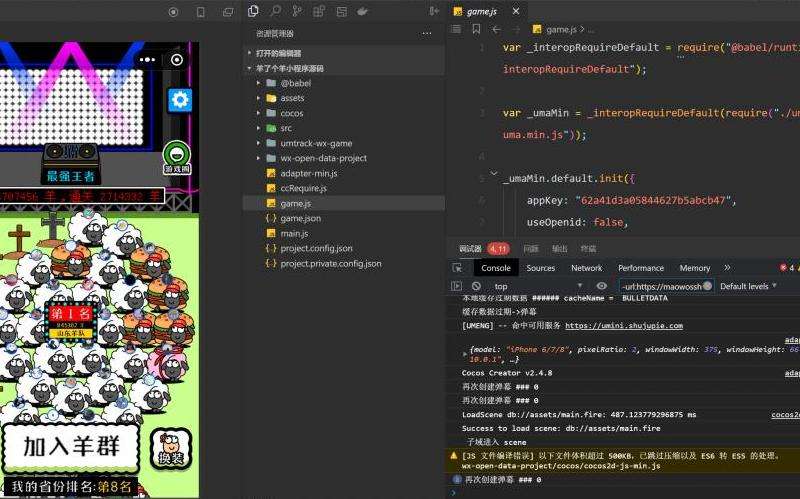This screenshot has height=499, width=800.
Task: Expand the umtrack-wx-game folder
Action: coord(258,143)
